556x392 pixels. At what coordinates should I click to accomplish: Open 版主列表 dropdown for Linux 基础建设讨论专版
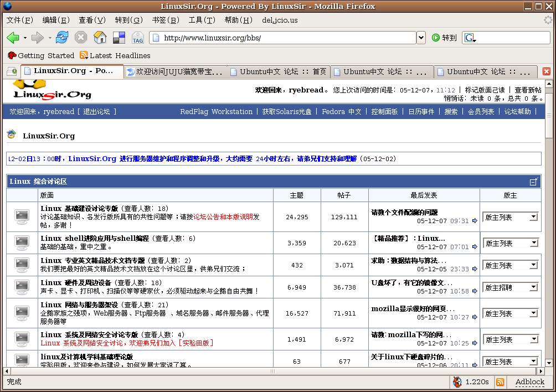[x=511, y=217]
